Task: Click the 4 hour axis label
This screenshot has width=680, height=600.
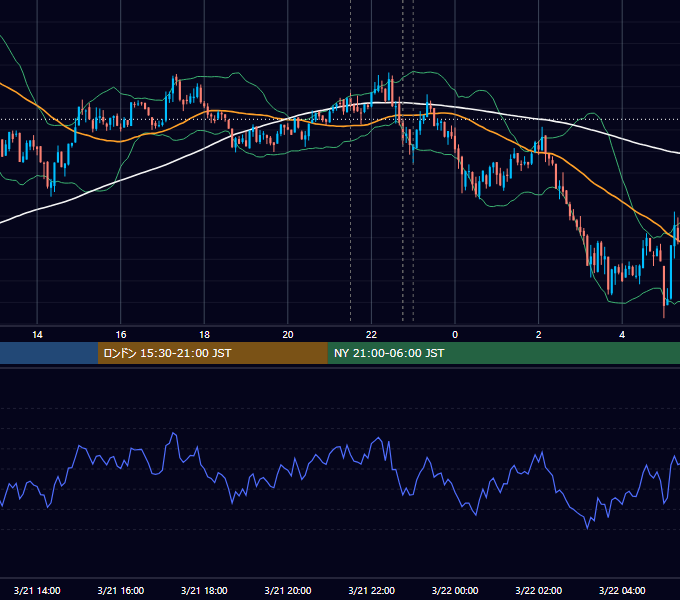Action: coord(622,335)
